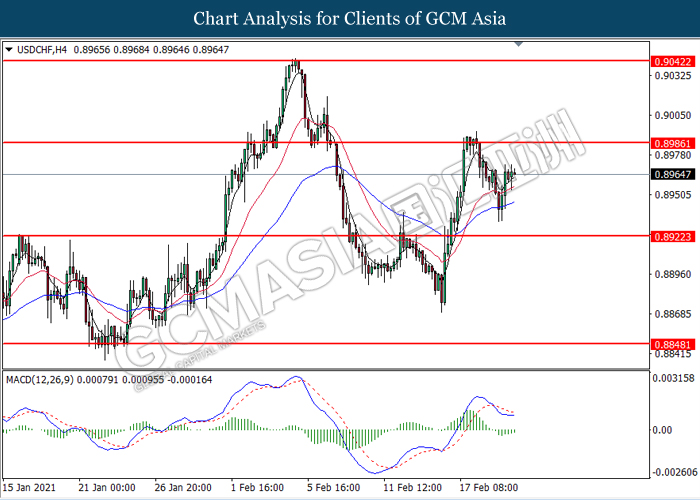Click the 0.88481 red price label
The width and height of the screenshot is (700, 500).
673,344
